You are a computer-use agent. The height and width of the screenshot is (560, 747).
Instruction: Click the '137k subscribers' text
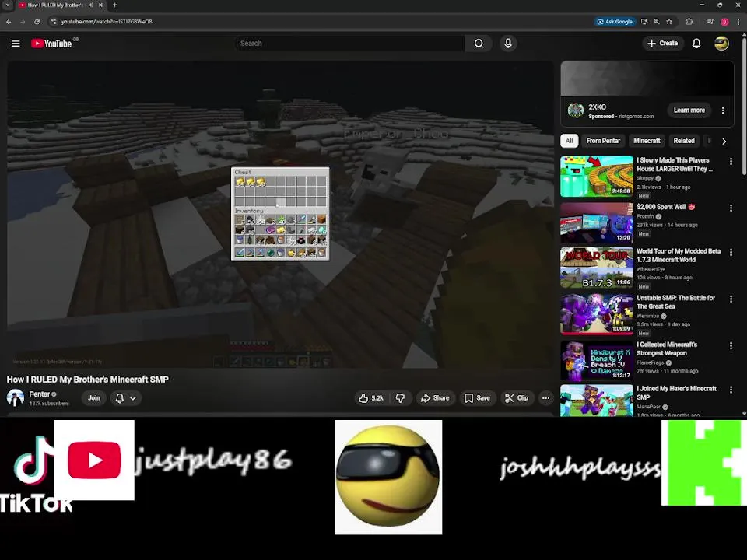pyautogui.click(x=49, y=404)
